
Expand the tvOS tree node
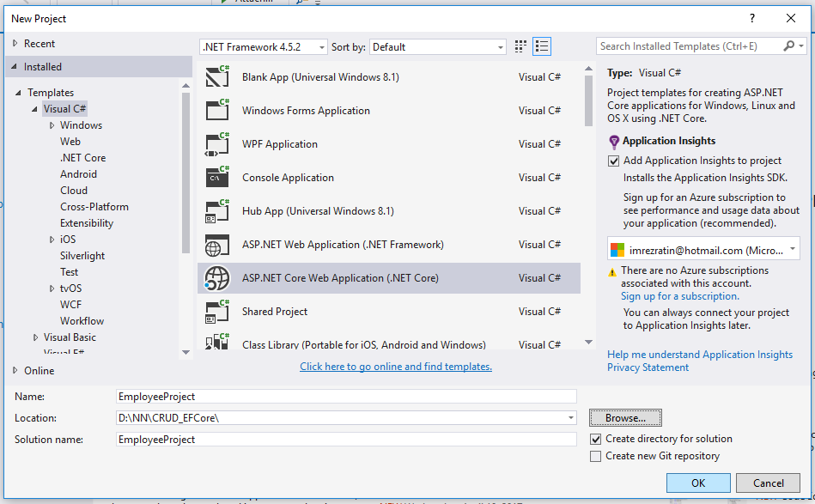tap(52, 288)
